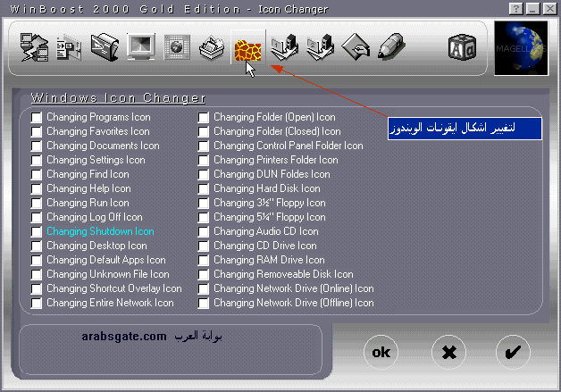Check the Changing Help Icon box
Viewport: 561px width, 392px height.
(36, 188)
